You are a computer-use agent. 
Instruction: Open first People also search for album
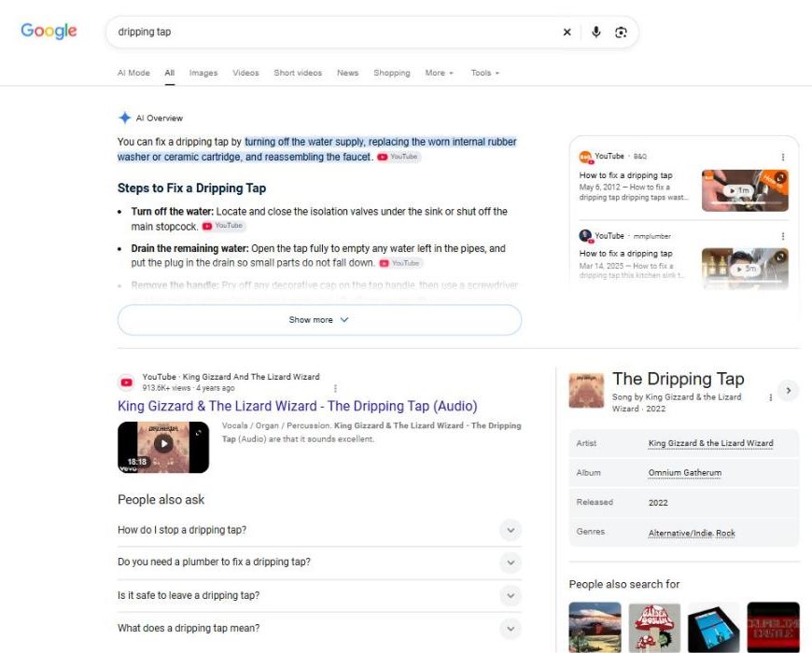tap(595, 627)
